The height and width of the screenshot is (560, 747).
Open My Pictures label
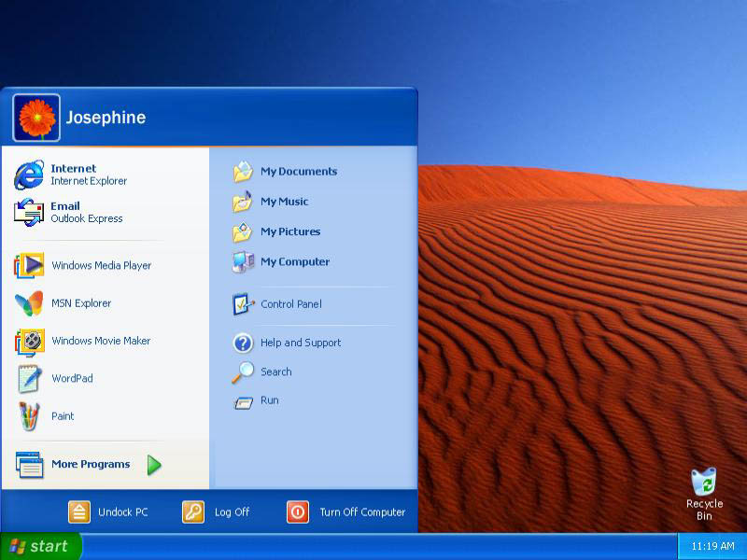point(290,231)
